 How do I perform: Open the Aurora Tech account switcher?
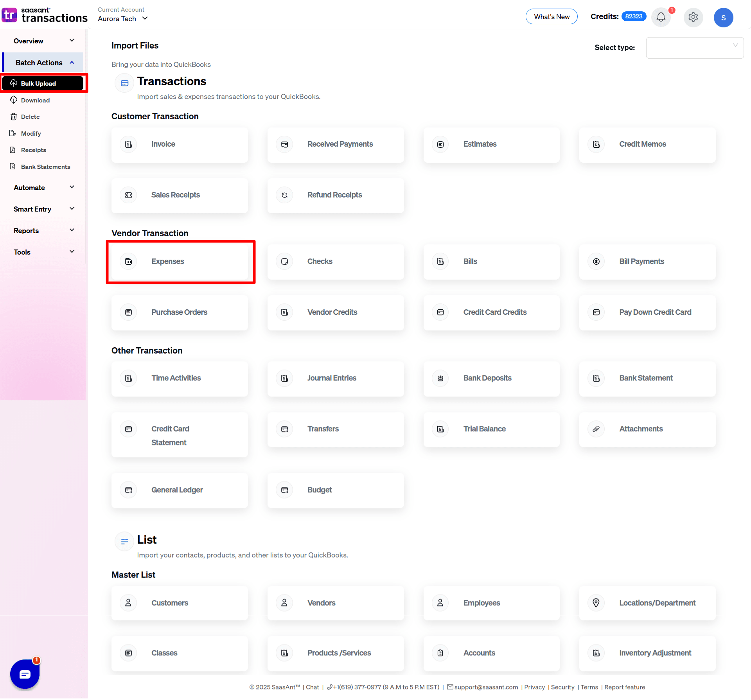tap(122, 18)
